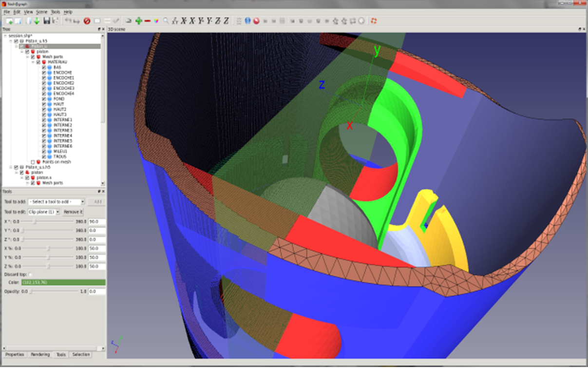The image size is (588, 368).
Task: Open the Tool to edit Clip plane dropdown
Action: [x=44, y=212]
